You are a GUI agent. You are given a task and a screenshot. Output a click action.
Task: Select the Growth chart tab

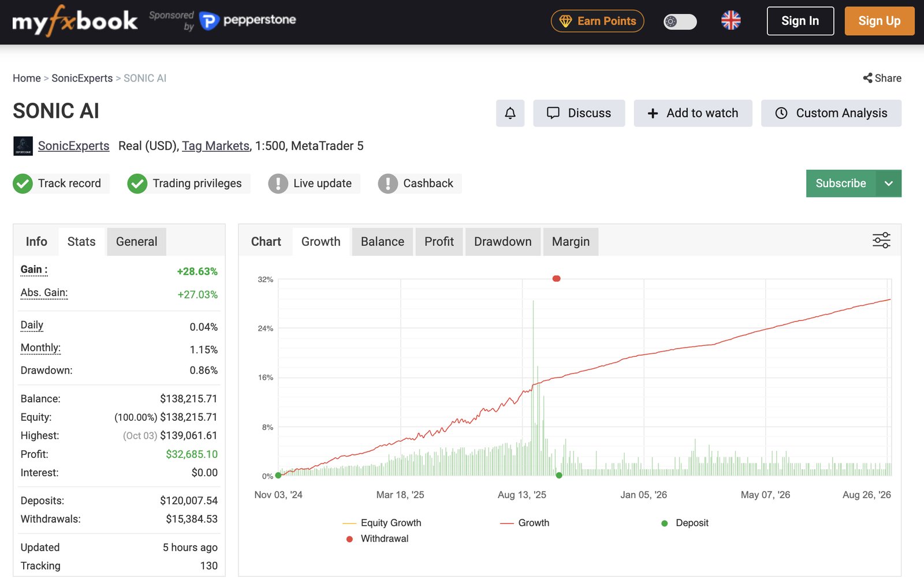[321, 242]
